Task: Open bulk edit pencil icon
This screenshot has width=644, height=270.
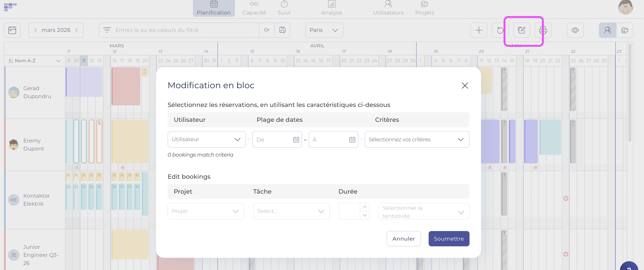Action: 522,30
